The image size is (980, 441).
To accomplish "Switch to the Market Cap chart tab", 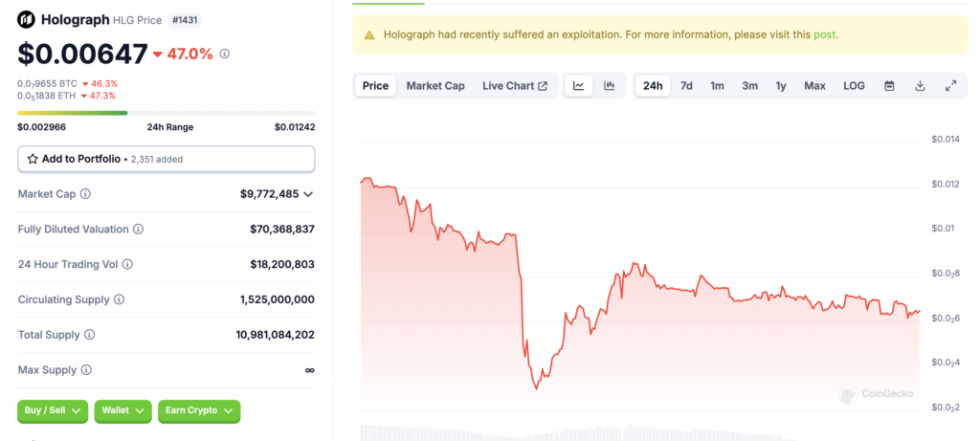I will tap(435, 86).
